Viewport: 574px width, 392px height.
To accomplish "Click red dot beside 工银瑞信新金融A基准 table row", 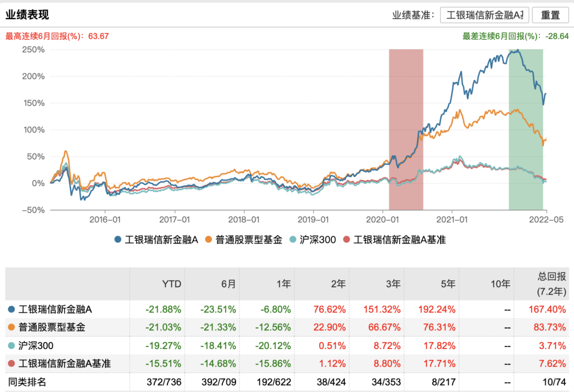I will [x=11, y=363].
